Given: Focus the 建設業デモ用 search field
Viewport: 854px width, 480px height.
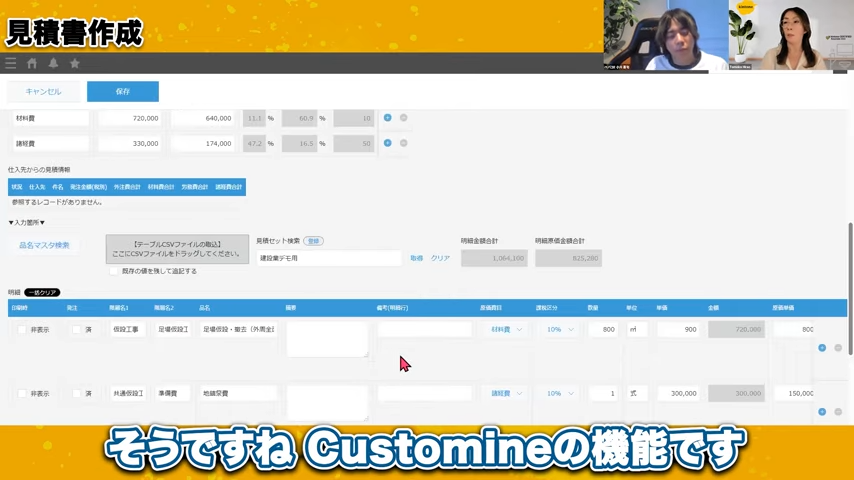Looking at the screenshot, I should [x=329, y=258].
